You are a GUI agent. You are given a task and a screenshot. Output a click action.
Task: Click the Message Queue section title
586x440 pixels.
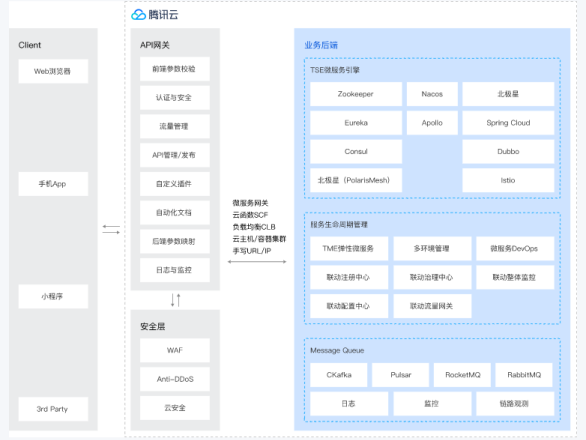337,350
